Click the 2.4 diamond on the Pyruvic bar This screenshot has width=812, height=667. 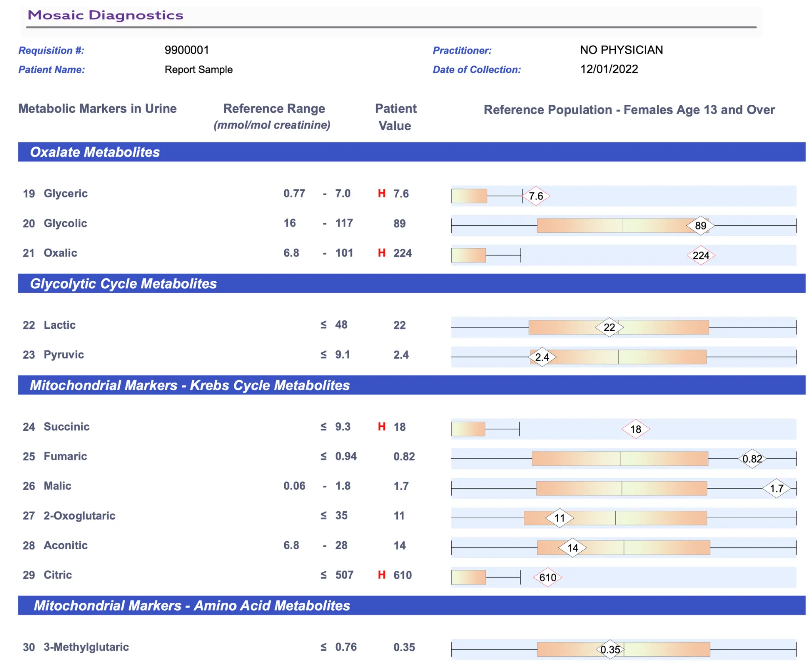[542, 357]
